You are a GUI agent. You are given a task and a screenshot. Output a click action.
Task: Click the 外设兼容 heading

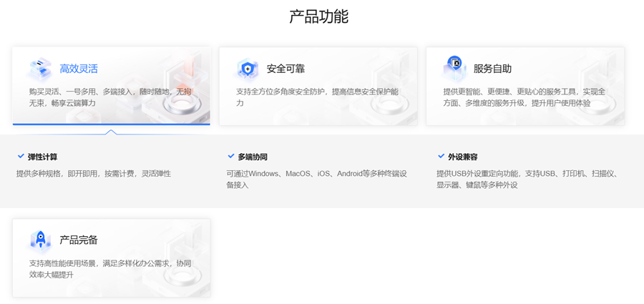463,157
